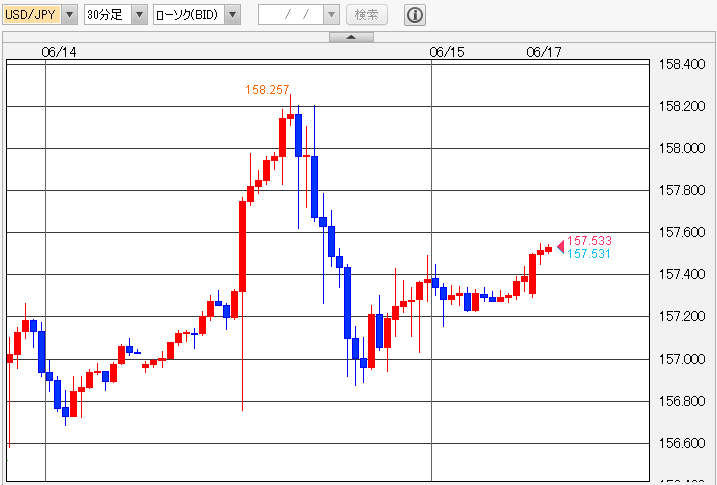Click the date input field
Viewport: 717px width, 485px height.
pyautogui.click(x=291, y=15)
